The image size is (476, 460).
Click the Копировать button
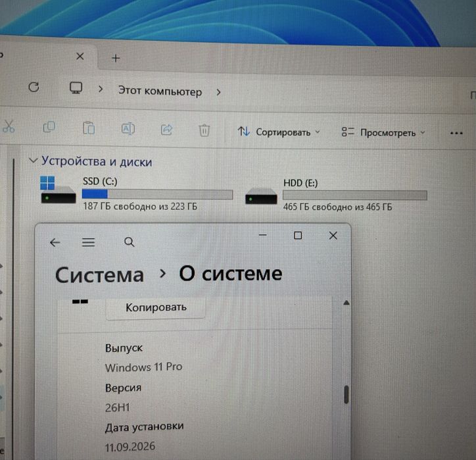coord(156,307)
